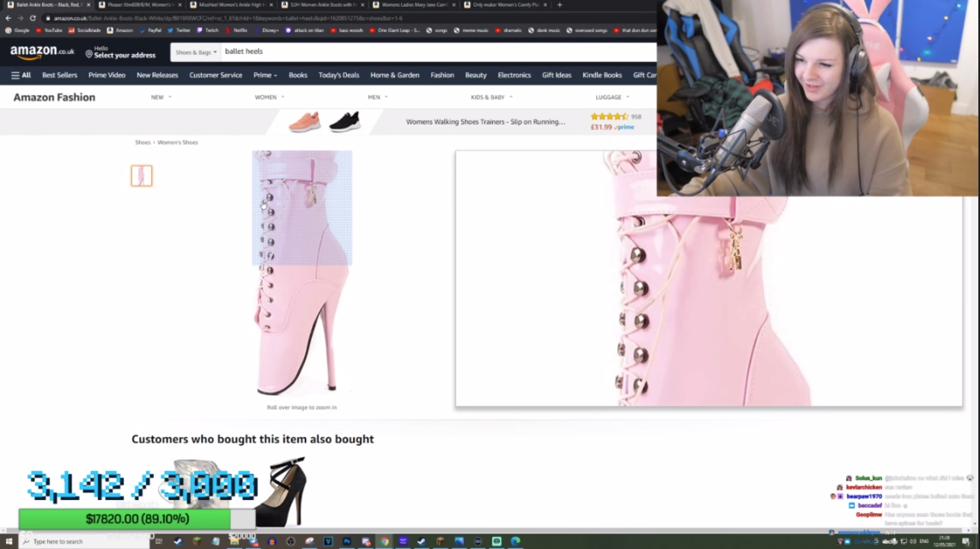The height and width of the screenshot is (549, 980).
Task: Open Photoshop from the taskbar
Action: pyautogui.click(x=347, y=541)
